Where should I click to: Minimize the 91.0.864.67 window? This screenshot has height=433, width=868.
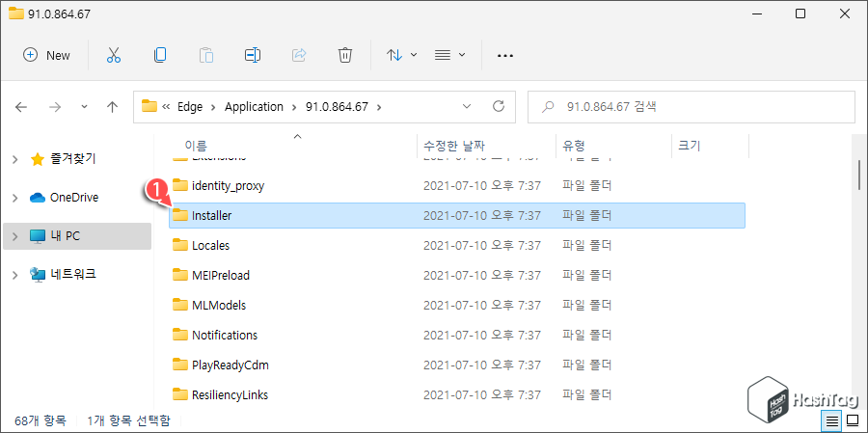[x=755, y=14]
